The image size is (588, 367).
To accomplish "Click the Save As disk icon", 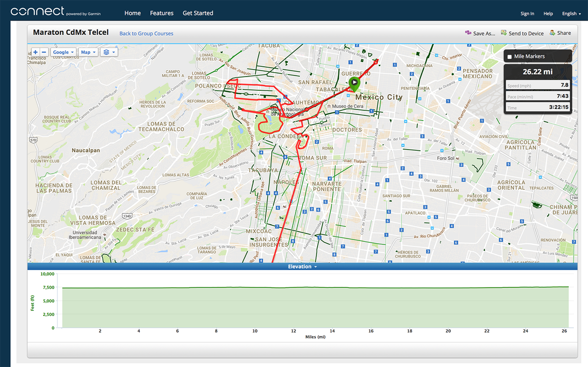I will coord(467,33).
